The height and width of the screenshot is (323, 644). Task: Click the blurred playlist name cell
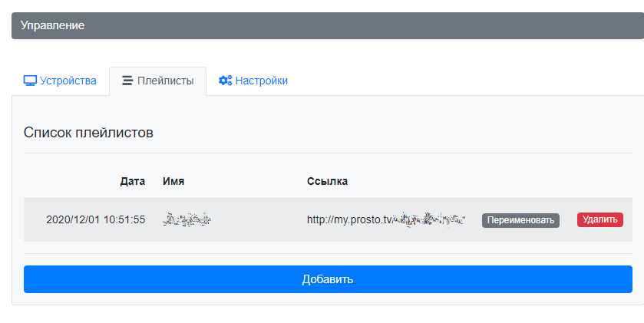click(x=187, y=219)
